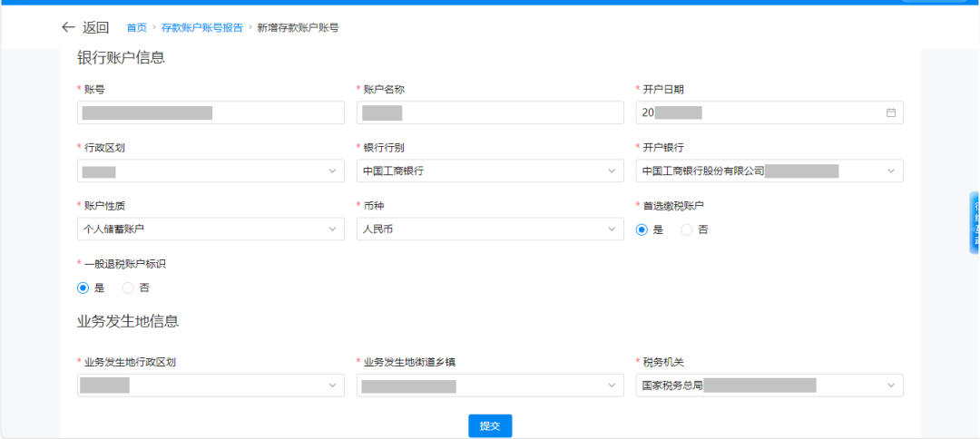The image size is (980, 439).
Task: Expand the 行政区划 dropdown
Action: pyautogui.click(x=211, y=171)
